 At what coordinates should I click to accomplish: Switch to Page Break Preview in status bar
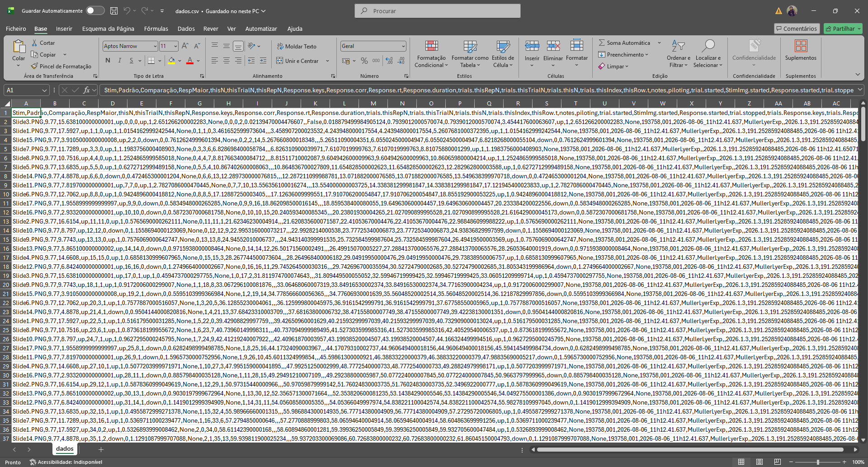(778, 462)
